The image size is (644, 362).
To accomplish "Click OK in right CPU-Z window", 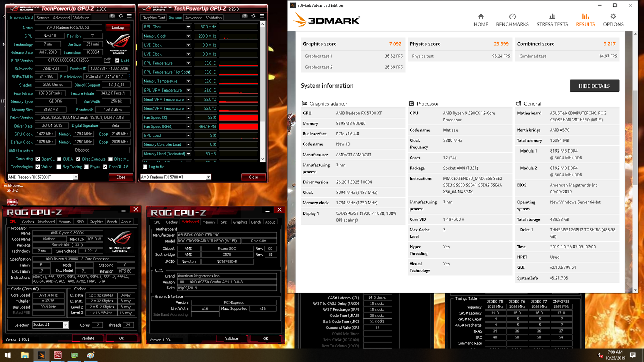I will click(265, 338).
